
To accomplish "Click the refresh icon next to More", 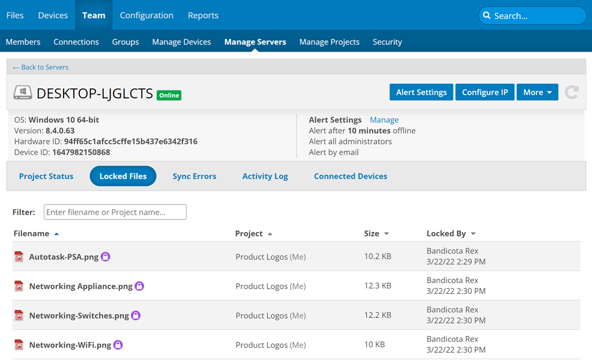I will (x=572, y=92).
